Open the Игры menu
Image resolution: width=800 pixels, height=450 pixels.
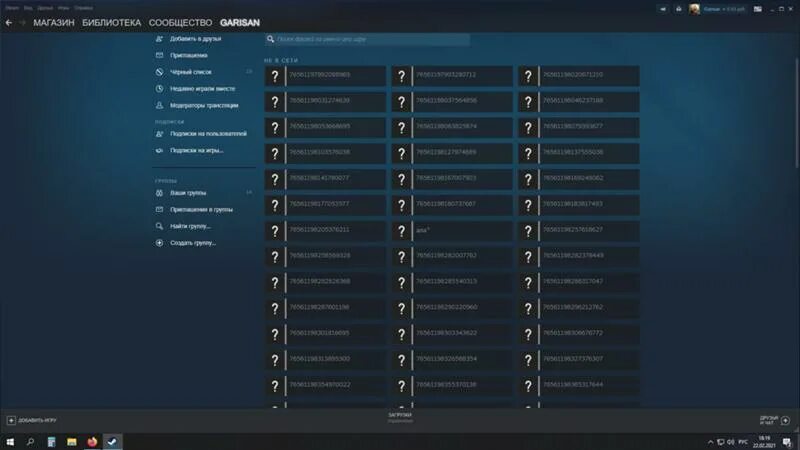[x=63, y=8]
